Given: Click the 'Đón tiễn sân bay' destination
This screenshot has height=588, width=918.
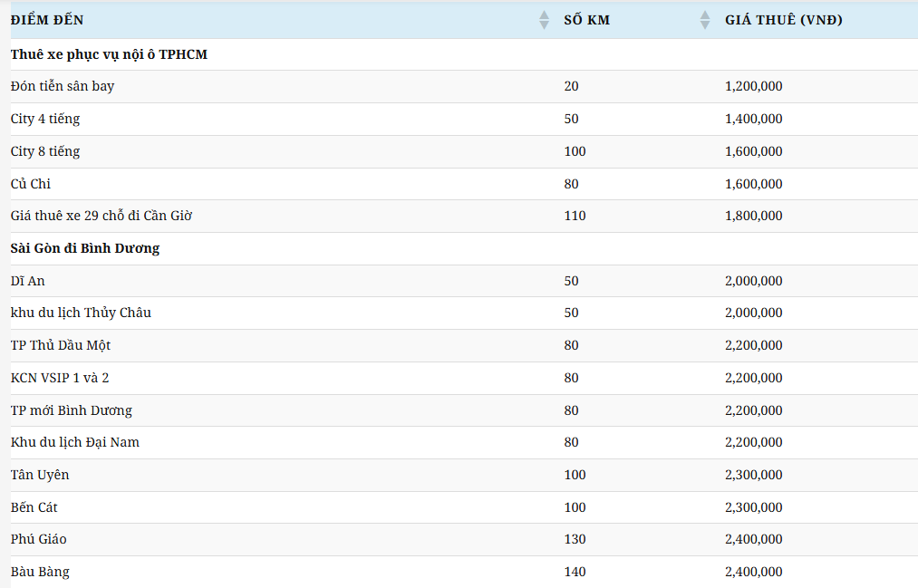Looking at the screenshot, I should [63, 86].
